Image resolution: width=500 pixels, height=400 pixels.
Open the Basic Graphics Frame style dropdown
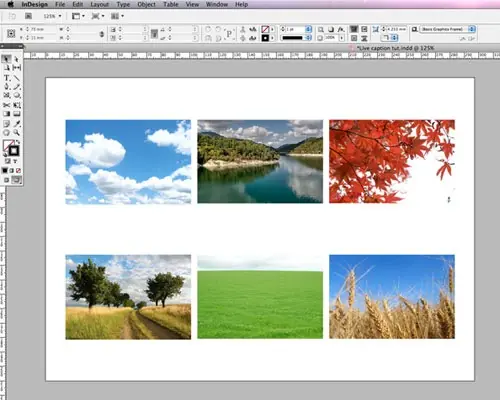472,29
